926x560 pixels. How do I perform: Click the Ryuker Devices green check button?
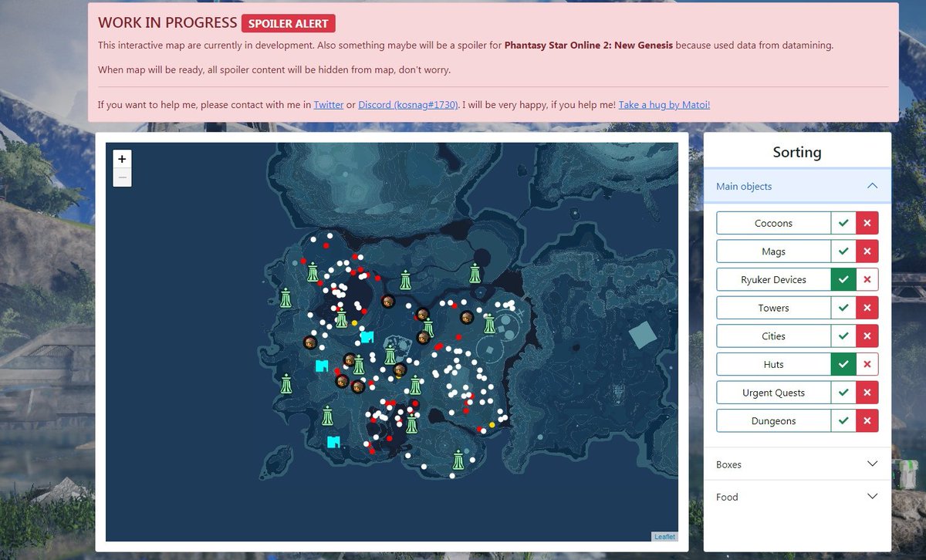click(843, 279)
